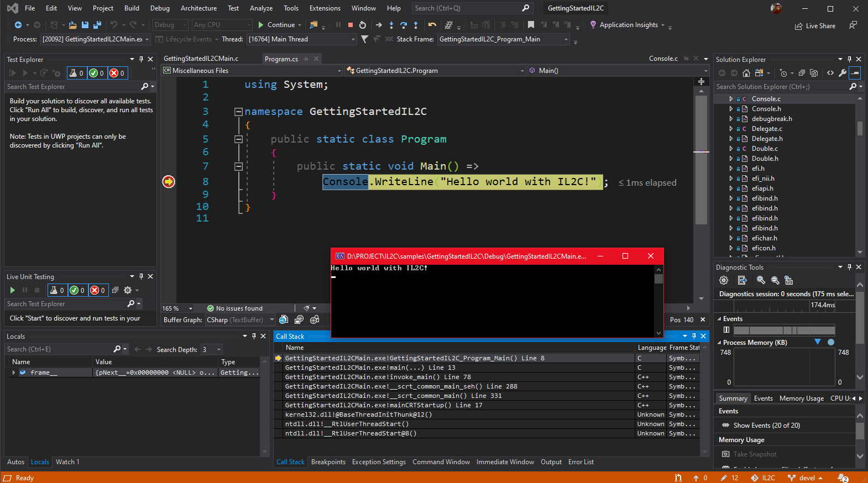Click the Step Into arrow in debug toolbar

[x=391, y=25]
